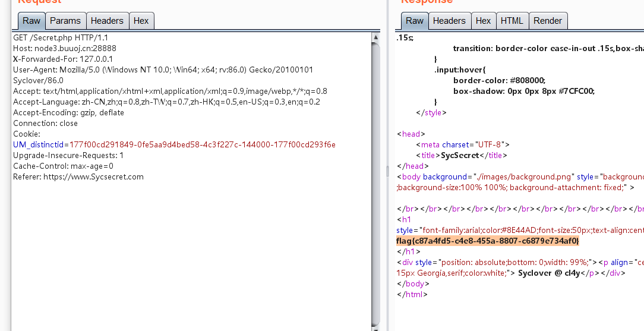Switch to Request Raw tab
Image resolution: width=644 pixels, height=331 pixels.
[x=31, y=21]
